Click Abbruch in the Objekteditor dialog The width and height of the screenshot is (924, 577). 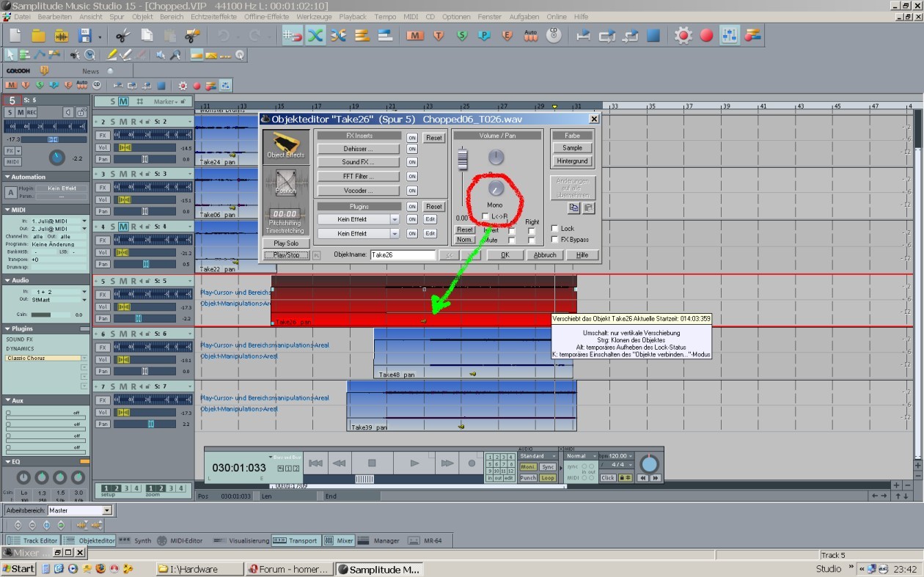(545, 255)
